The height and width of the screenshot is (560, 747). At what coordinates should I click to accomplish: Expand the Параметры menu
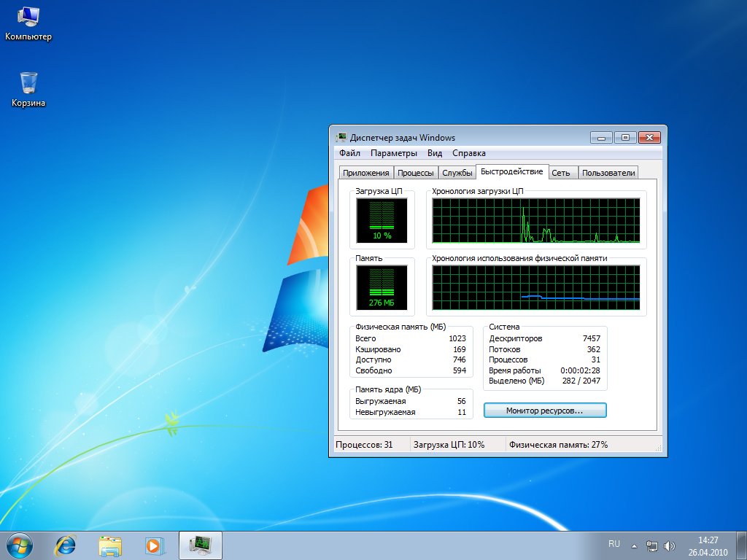393,153
